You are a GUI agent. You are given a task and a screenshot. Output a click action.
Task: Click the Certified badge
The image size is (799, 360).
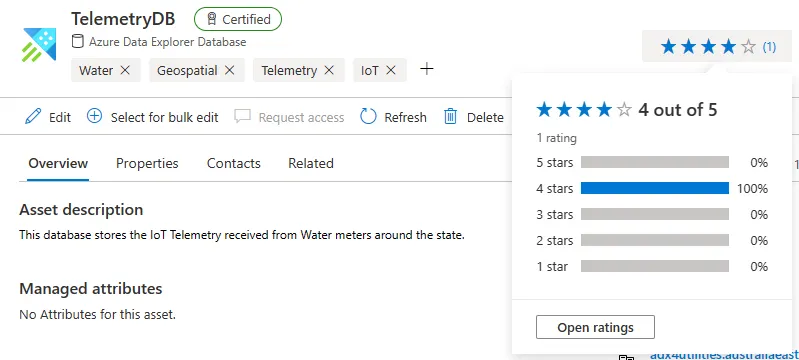pos(238,19)
